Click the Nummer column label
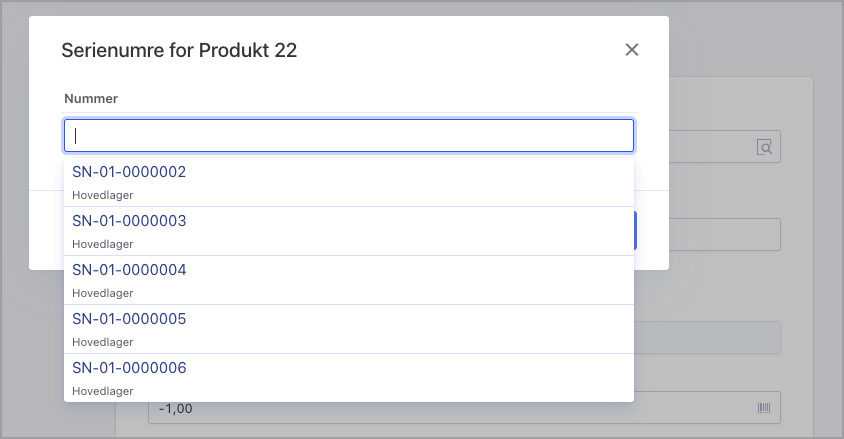 pos(91,99)
